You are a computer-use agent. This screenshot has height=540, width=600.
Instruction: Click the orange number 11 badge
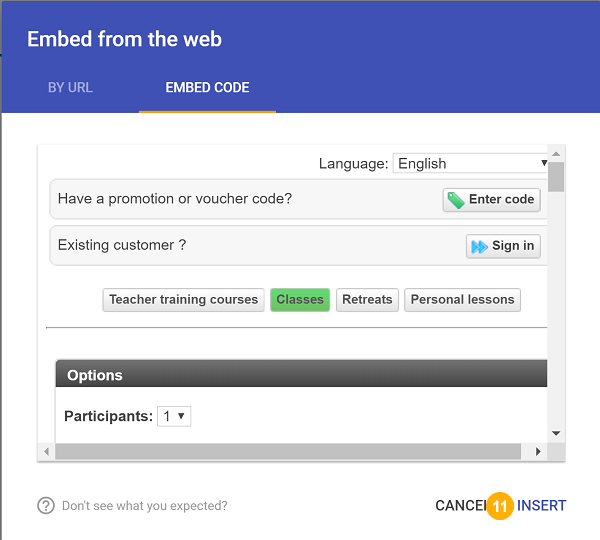coord(500,506)
